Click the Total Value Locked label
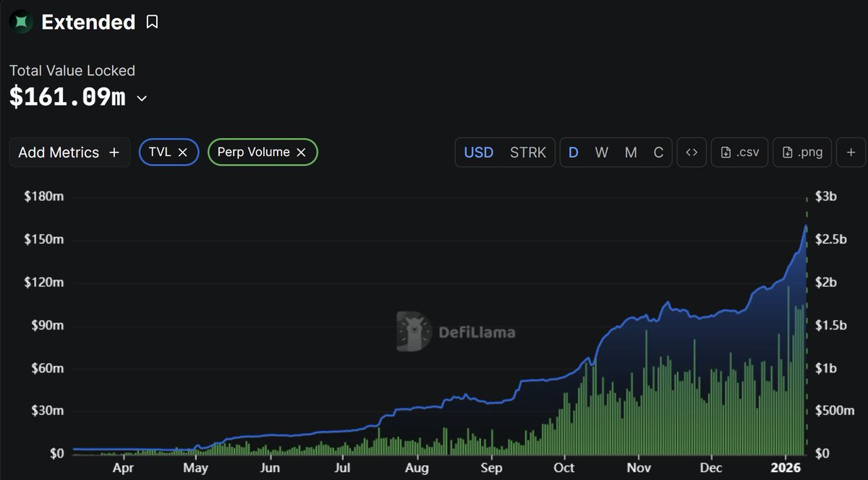 pyautogui.click(x=72, y=71)
